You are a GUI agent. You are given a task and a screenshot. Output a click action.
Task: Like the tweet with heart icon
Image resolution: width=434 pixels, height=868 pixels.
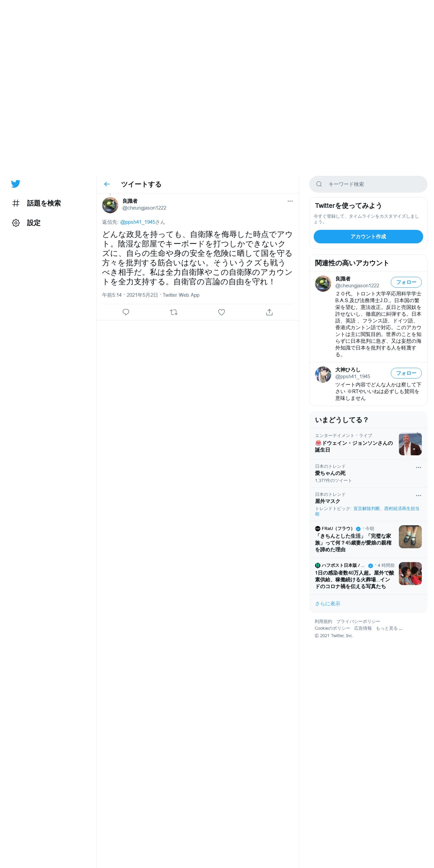point(221,312)
